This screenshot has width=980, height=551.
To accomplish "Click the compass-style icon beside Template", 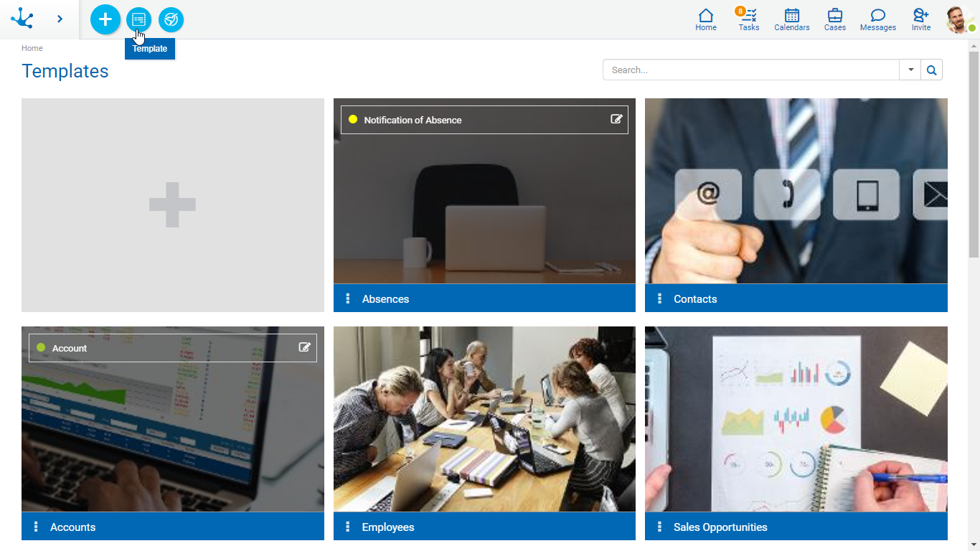I will pos(171,19).
